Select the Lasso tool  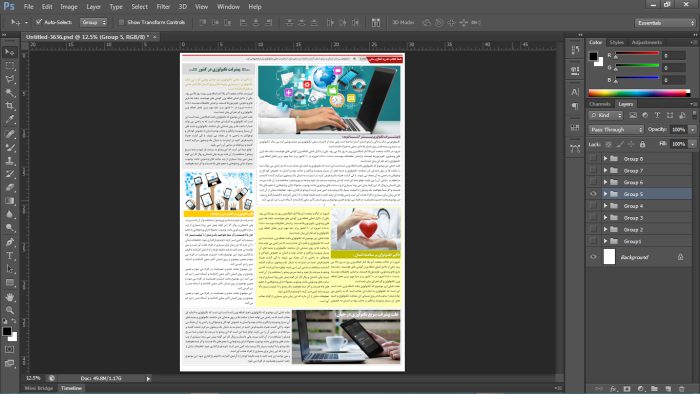coord(9,79)
